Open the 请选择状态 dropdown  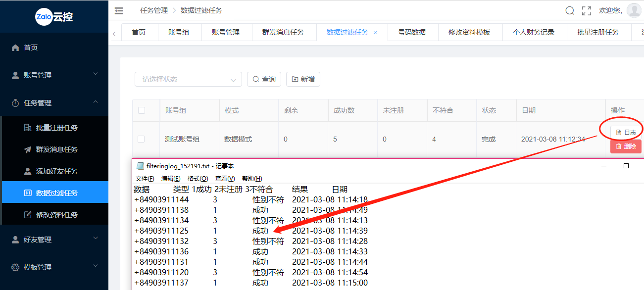188,79
